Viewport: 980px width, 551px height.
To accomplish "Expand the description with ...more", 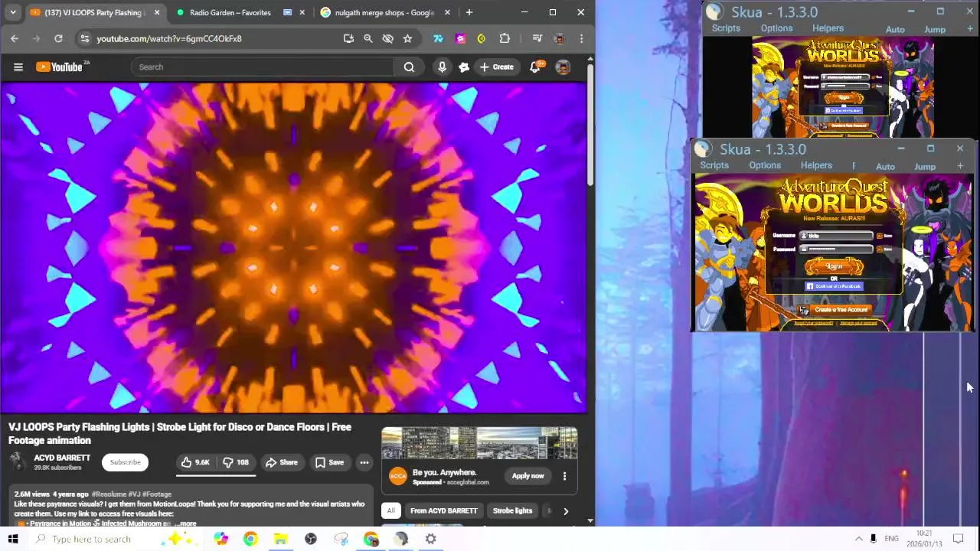I will (x=186, y=523).
